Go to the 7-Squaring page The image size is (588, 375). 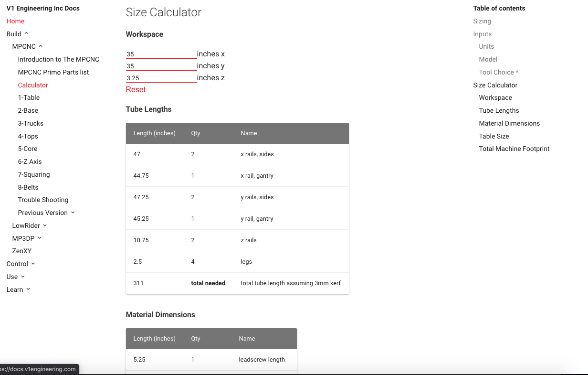coord(34,174)
